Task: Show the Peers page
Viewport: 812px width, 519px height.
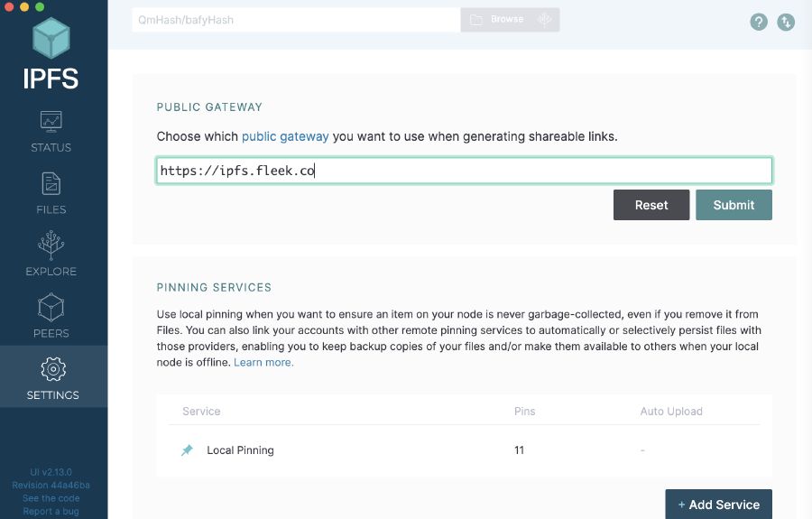Action: point(51,317)
